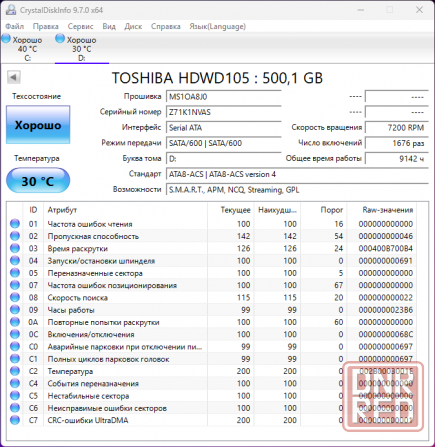Click the 30 °C temperature button

click(x=38, y=181)
